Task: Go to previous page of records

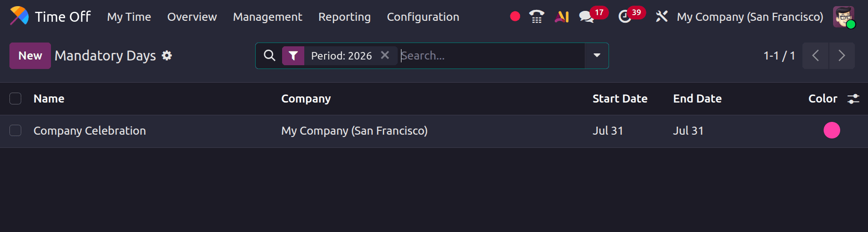Action: pos(815,56)
